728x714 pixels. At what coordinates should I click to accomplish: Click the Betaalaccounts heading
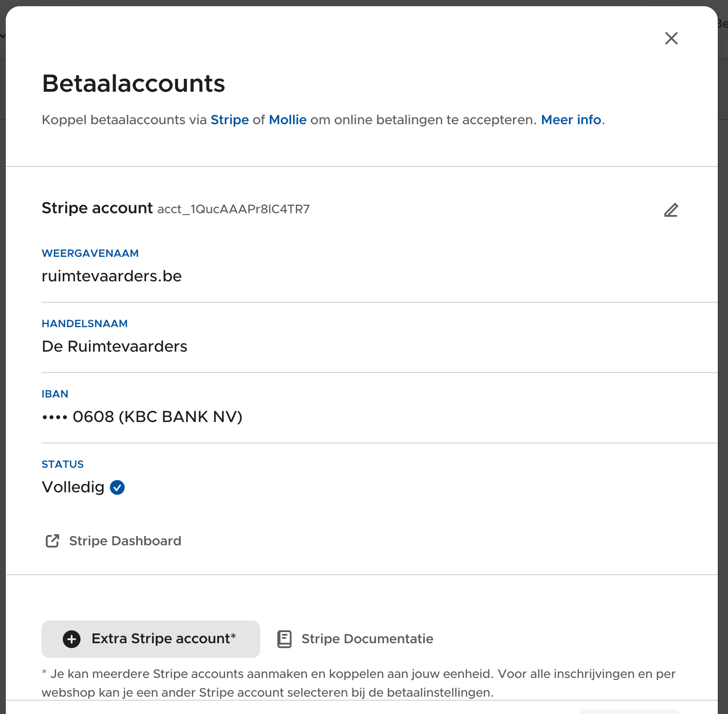pos(133,83)
